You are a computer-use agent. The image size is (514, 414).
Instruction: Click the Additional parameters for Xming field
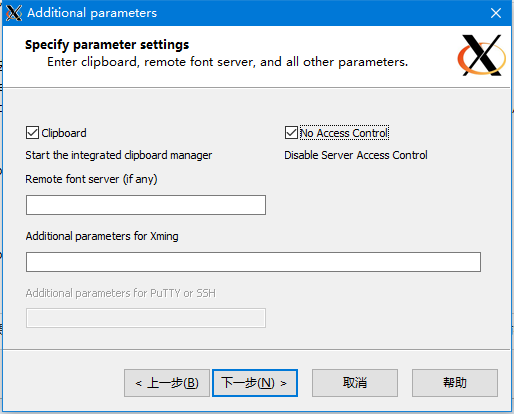pos(253,262)
